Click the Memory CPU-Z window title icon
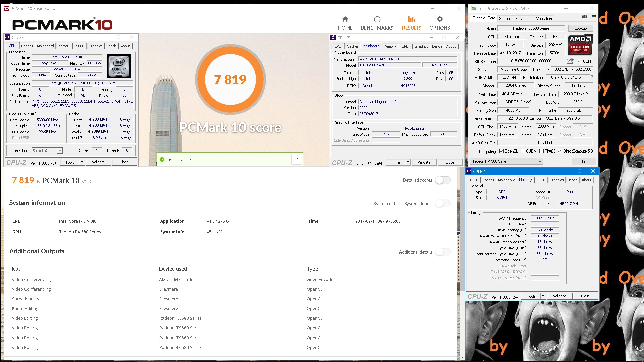Image resolution: width=644 pixels, height=362 pixels. coord(469,171)
